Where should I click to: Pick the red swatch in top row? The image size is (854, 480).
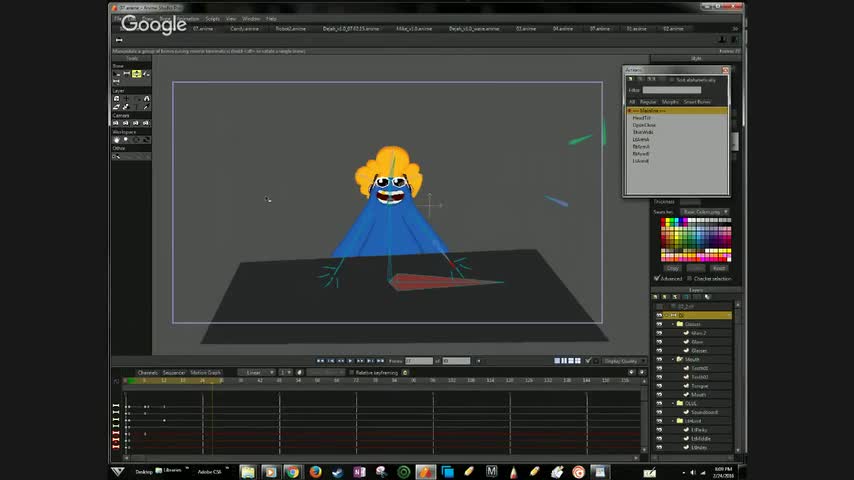(x=663, y=221)
